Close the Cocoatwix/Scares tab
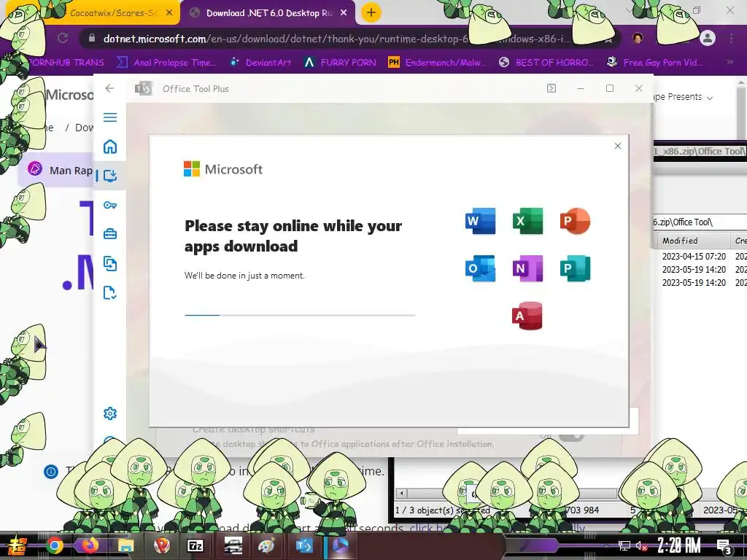The image size is (747, 560). point(169,13)
